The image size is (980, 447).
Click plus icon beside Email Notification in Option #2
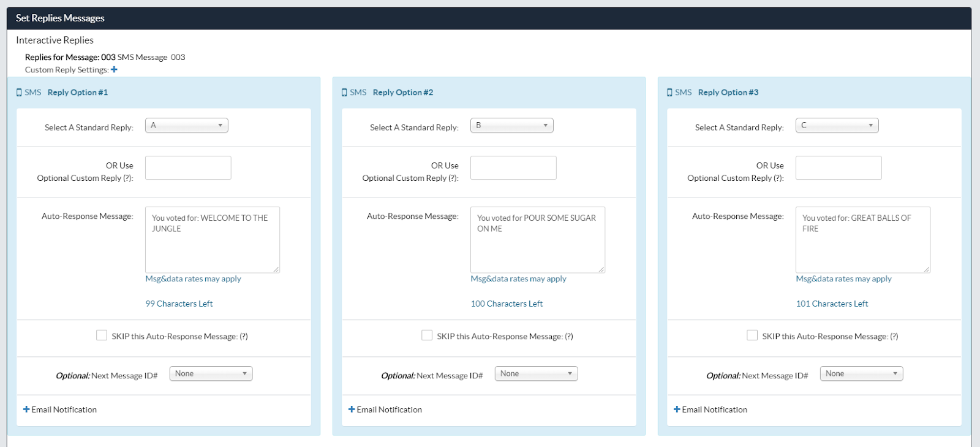click(x=352, y=409)
